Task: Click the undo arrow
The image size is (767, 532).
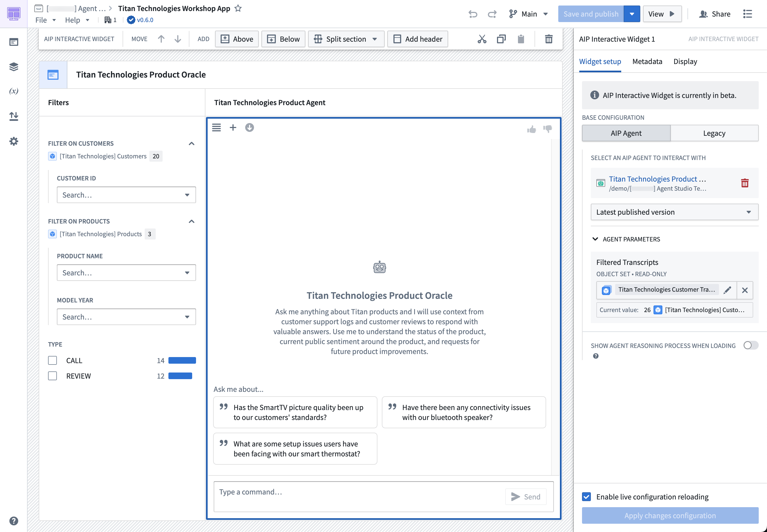Action: coord(473,14)
